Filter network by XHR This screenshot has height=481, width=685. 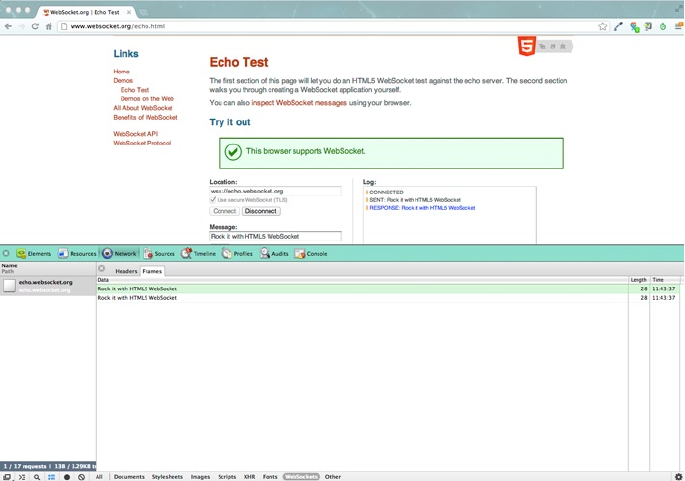click(x=249, y=477)
